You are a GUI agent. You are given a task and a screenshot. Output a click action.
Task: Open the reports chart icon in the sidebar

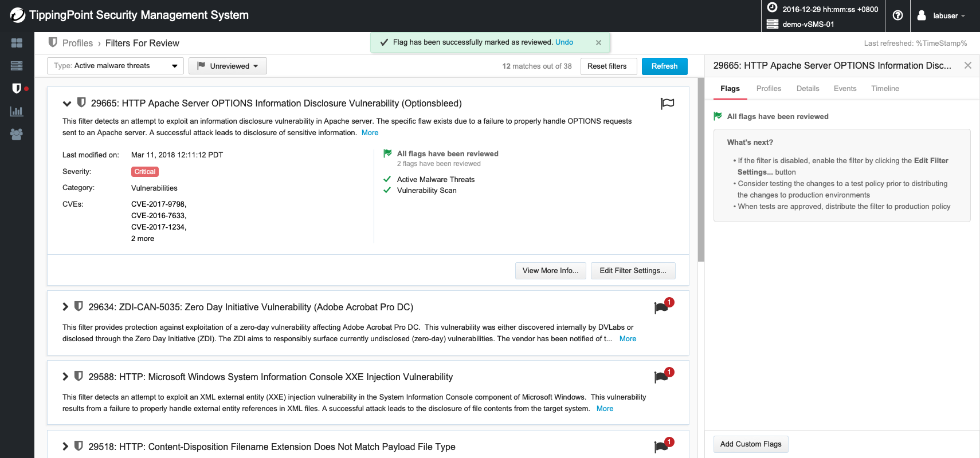click(x=17, y=111)
